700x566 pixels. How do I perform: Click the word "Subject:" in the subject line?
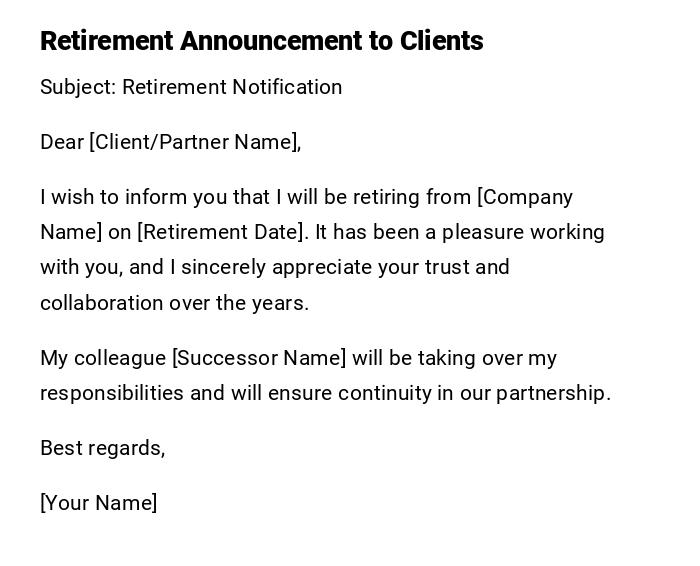coord(78,87)
